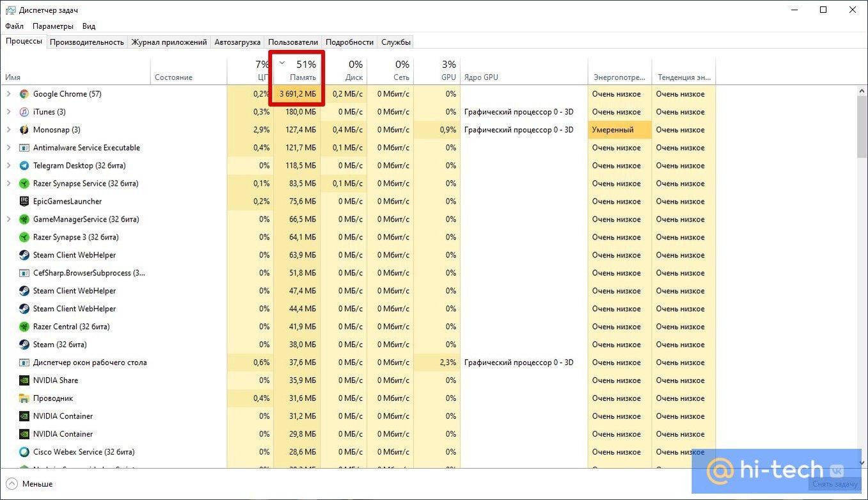Select the Steam Client WebHelper 44,4 МБ row
The height and width of the screenshot is (500, 868).
pyautogui.click(x=358, y=309)
